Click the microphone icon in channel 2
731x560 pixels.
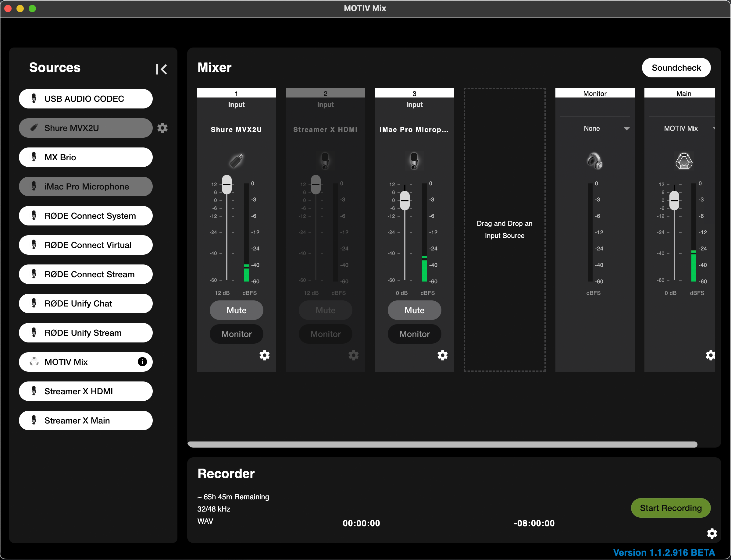coord(325,161)
